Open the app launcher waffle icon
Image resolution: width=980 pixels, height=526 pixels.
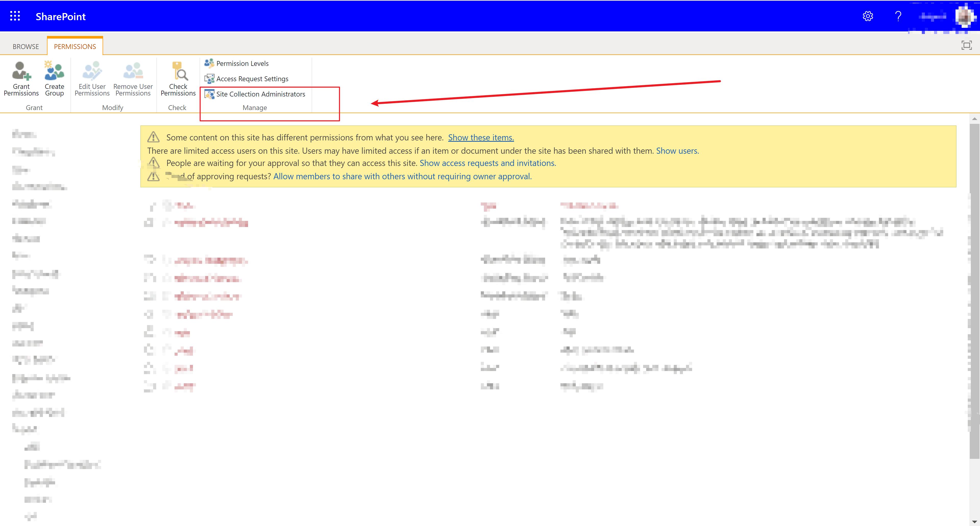tap(15, 16)
